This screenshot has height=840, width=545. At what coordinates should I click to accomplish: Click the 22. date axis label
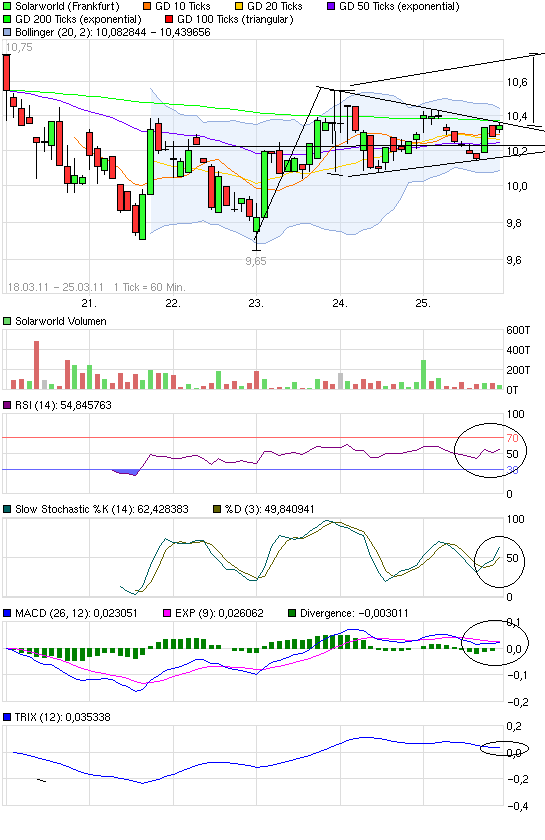click(x=173, y=304)
